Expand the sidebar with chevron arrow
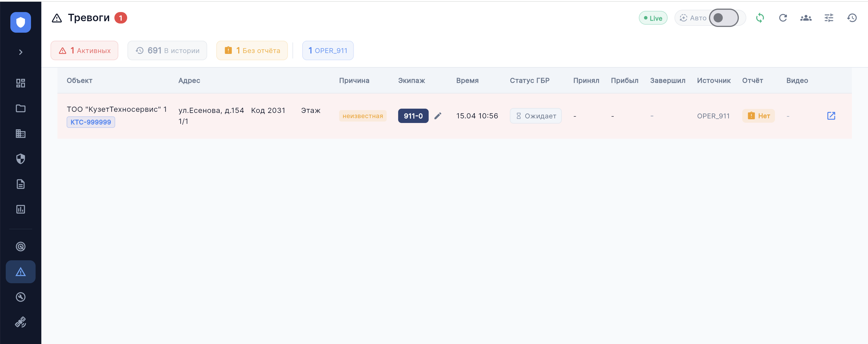This screenshot has height=344, width=868. pos(21,52)
